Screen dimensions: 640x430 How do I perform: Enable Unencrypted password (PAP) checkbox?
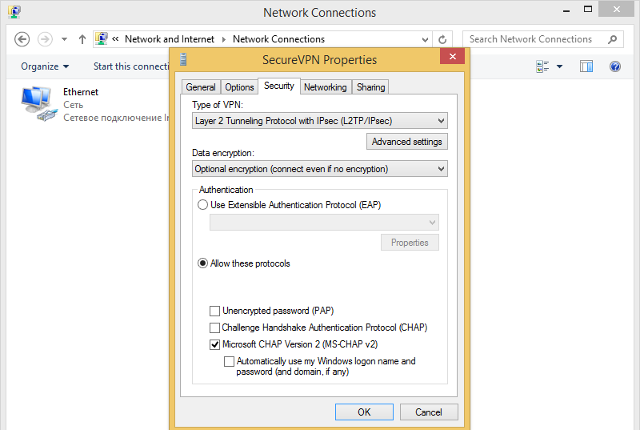click(x=214, y=311)
